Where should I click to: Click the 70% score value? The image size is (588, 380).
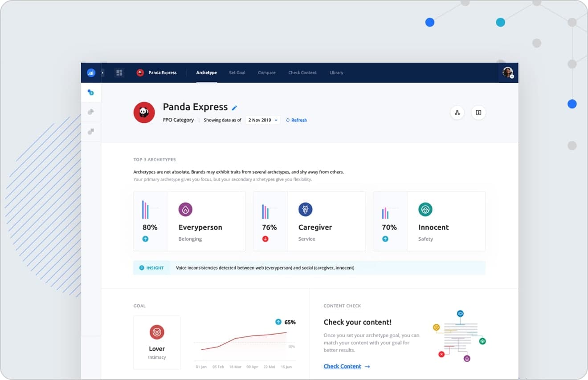pos(389,227)
